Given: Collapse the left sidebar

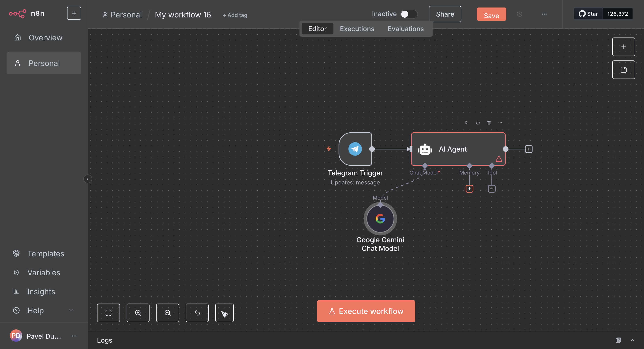Looking at the screenshot, I should (x=87, y=179).
